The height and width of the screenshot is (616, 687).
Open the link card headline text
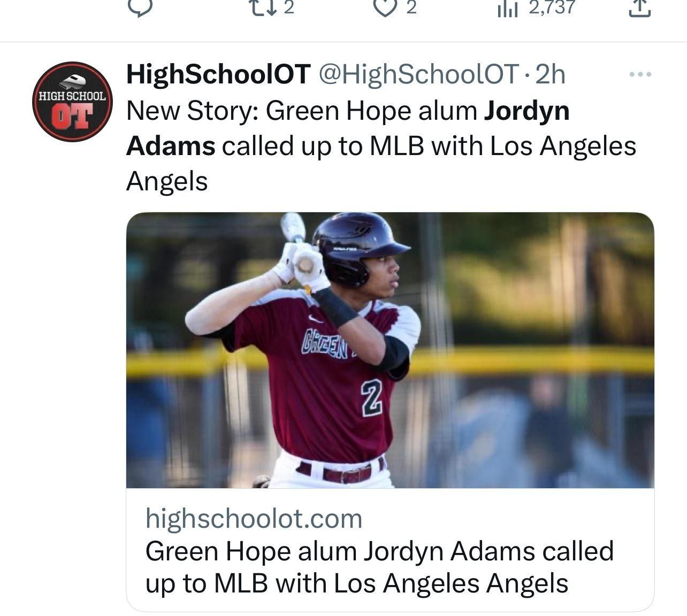[379, 567]
